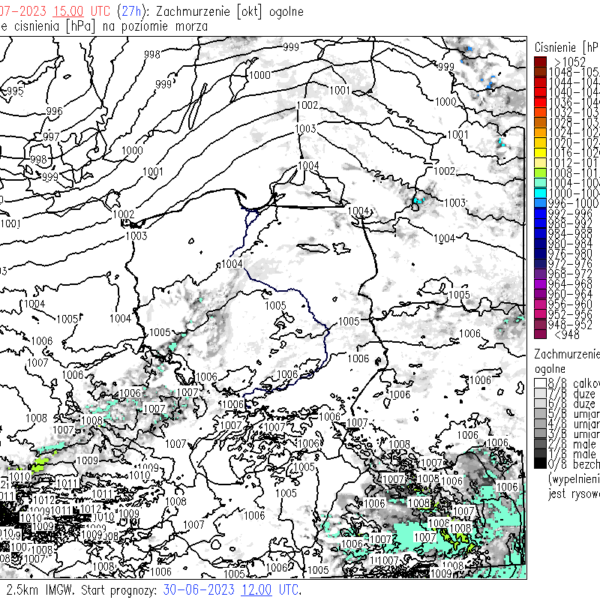This screenshot has width=600, height=600.
Task: Pick the 4/8 cloud cover gray swatch
Action: pos(540,423)
